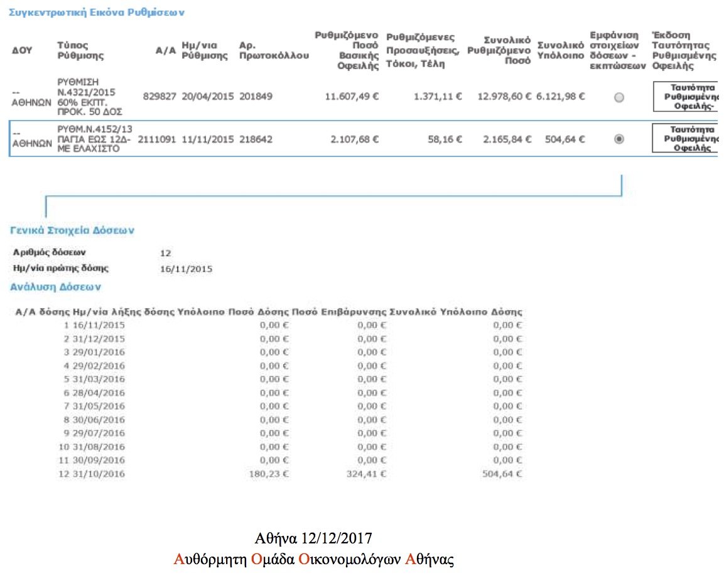Click the Γενικά Στοιχεία Δόσεων heading
This screenshot has width=724, height=588.
[72, 231]
